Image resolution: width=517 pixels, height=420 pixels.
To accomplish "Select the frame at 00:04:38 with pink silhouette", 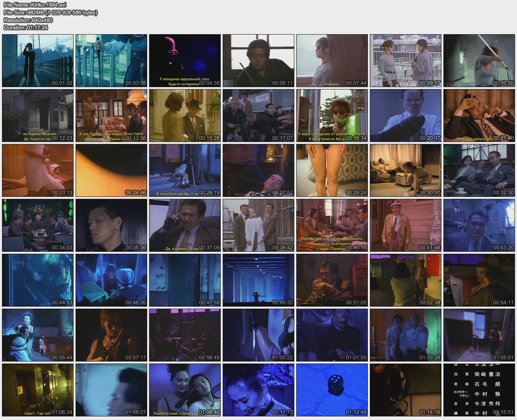I will coord(185,60).
